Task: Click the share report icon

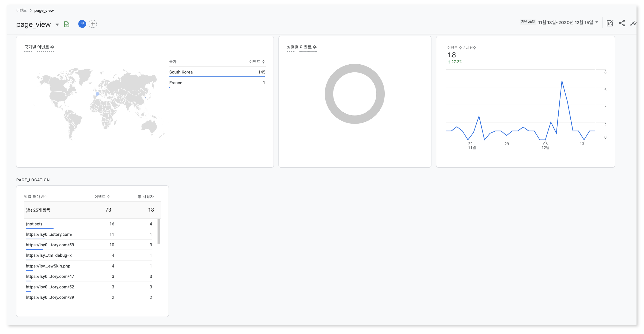Action: 622,23
